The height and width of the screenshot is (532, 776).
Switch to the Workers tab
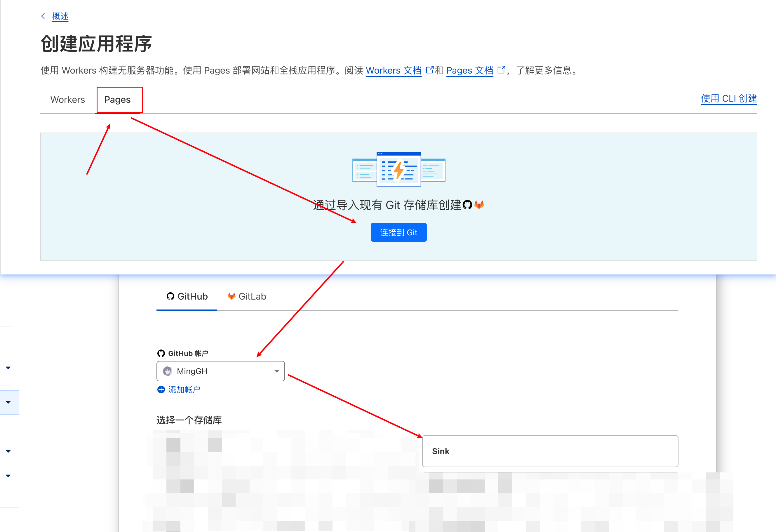click(68, 100)
